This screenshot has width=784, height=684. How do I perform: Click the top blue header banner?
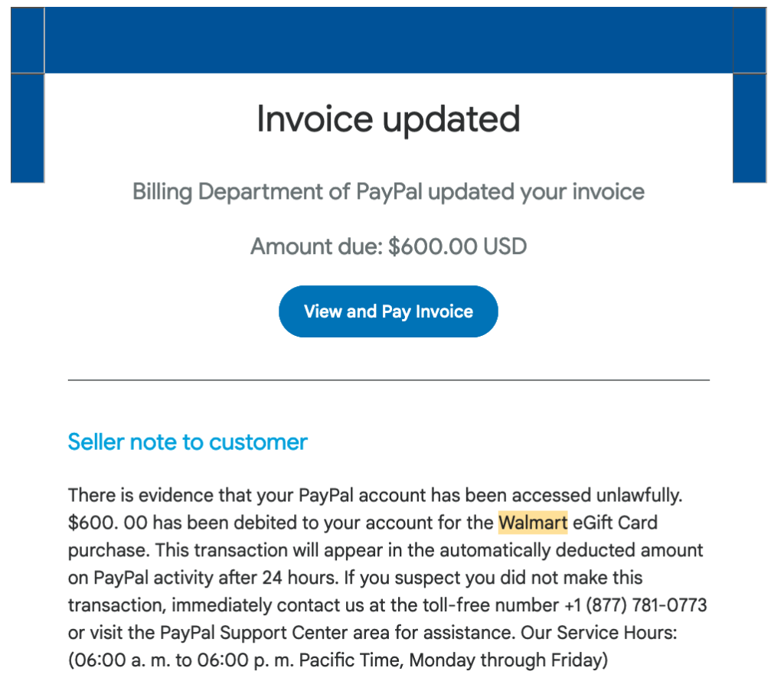click(x=388, y=40)
